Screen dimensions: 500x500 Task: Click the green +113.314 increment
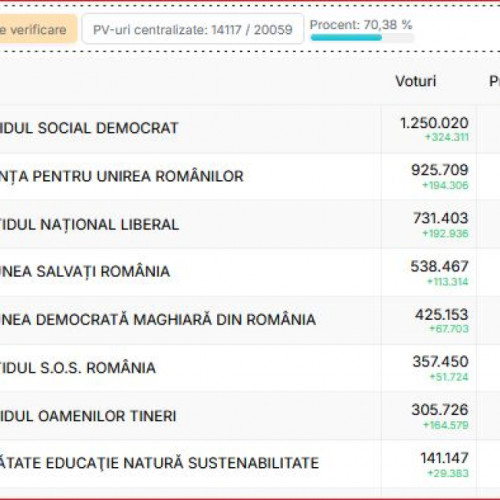pos(448,282)
